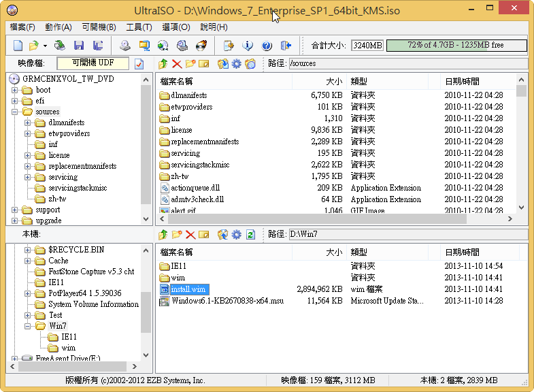Open the 選項(O) menu

[176, 27]
